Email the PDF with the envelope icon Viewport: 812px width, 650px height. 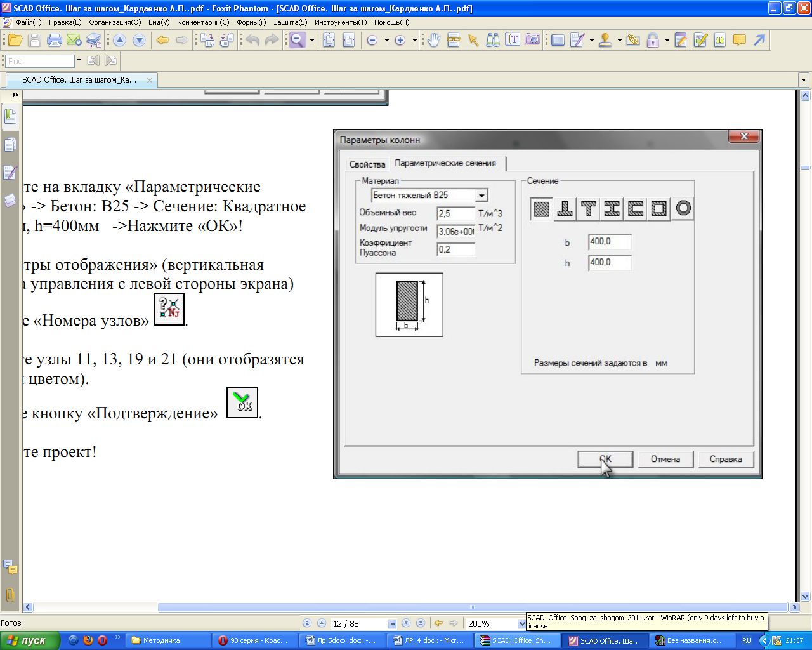[74, 40]
